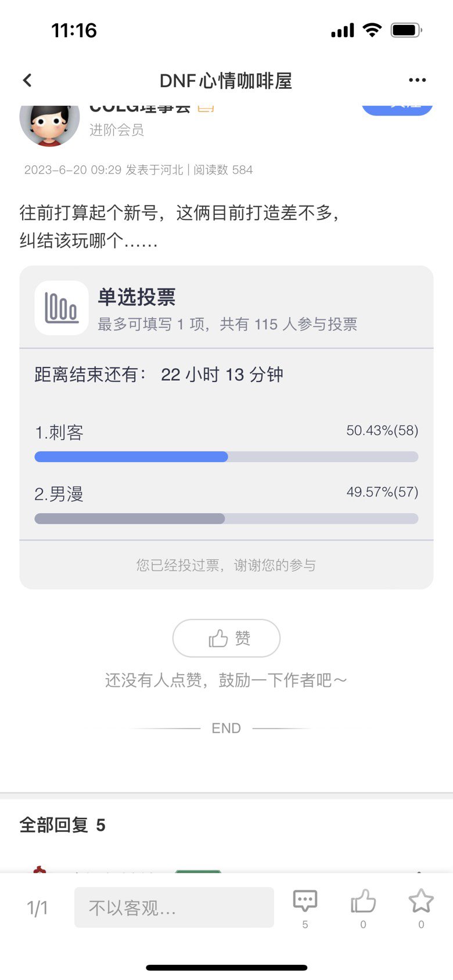The width and height of the screenshot is (453, 980).
Task: Open the reply input field 不以客观
Action: tap(174, 907)
